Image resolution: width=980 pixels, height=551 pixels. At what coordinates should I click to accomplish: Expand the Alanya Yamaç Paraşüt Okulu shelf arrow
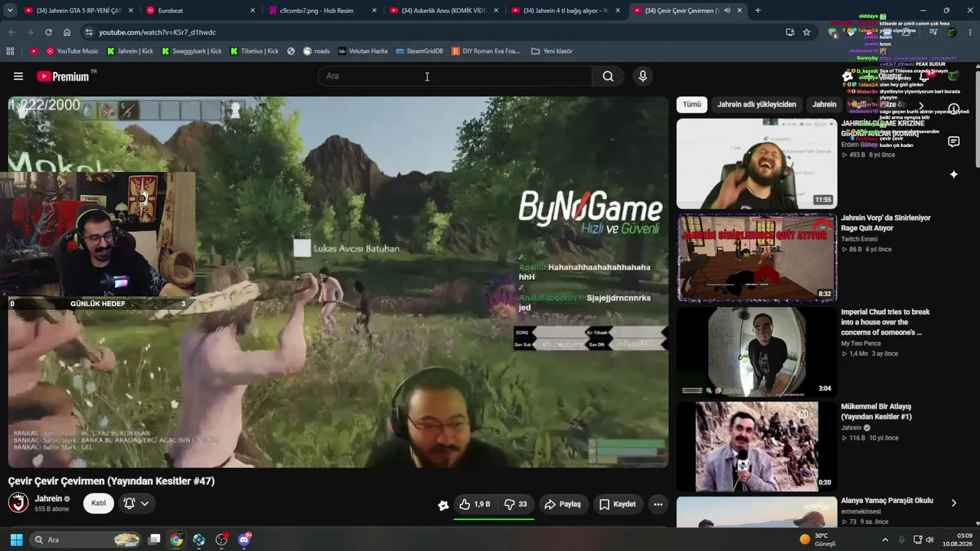[x=954, y=503]
